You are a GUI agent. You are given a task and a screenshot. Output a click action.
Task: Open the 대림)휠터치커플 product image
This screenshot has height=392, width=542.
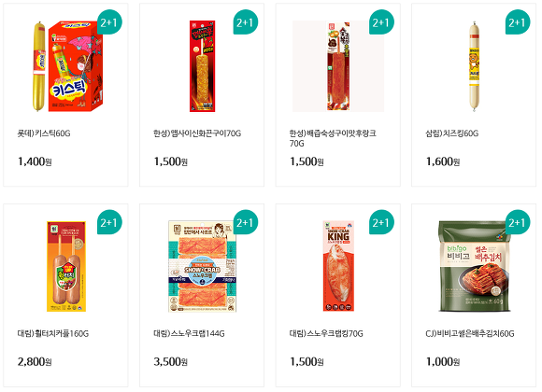pos(66,266)
